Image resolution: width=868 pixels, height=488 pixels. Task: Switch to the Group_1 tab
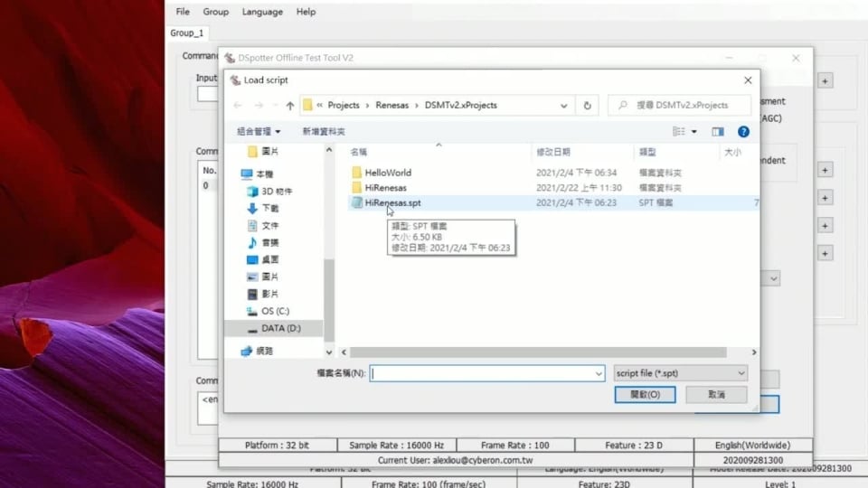187,33
